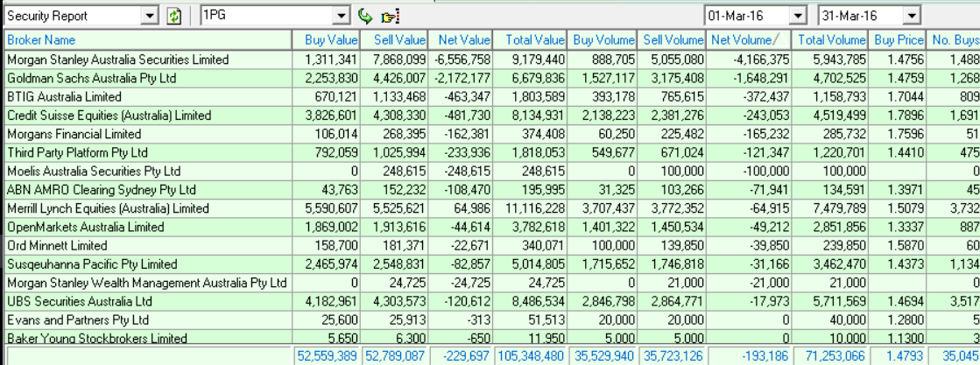Screen dimensions: 980x365
Task: Select Merrill Lynch Equities (Australia) Limited row
Action: [x=492, y=208]
